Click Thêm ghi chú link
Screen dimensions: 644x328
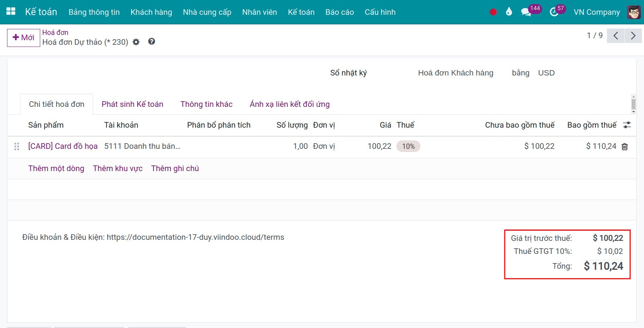(175, 169)
